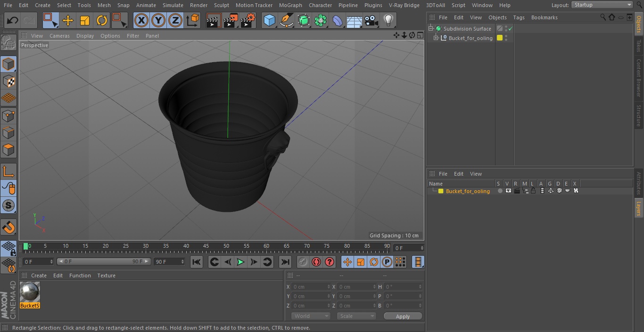Screen dimensions: 644x332
Task: Switch to Edges mode
Action: click(8, 132)
